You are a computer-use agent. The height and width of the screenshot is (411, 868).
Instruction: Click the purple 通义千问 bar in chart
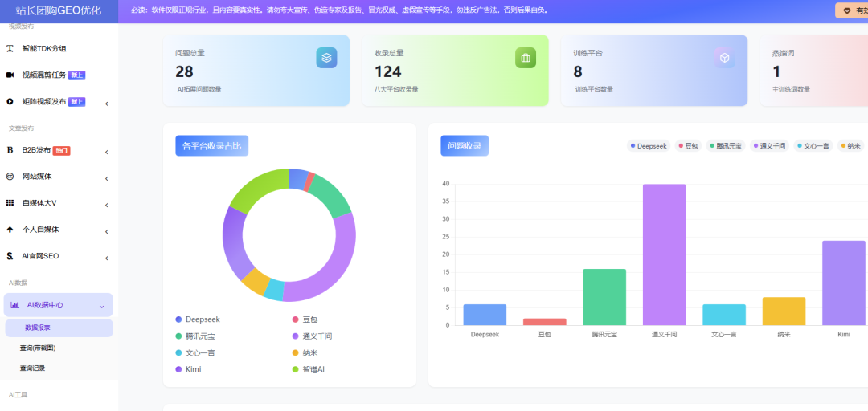664,254
